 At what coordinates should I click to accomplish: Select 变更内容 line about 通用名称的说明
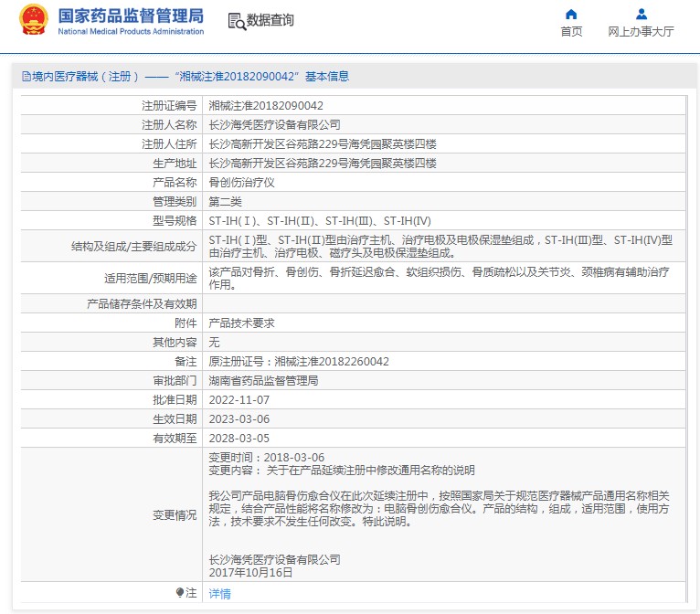point(342,471)
